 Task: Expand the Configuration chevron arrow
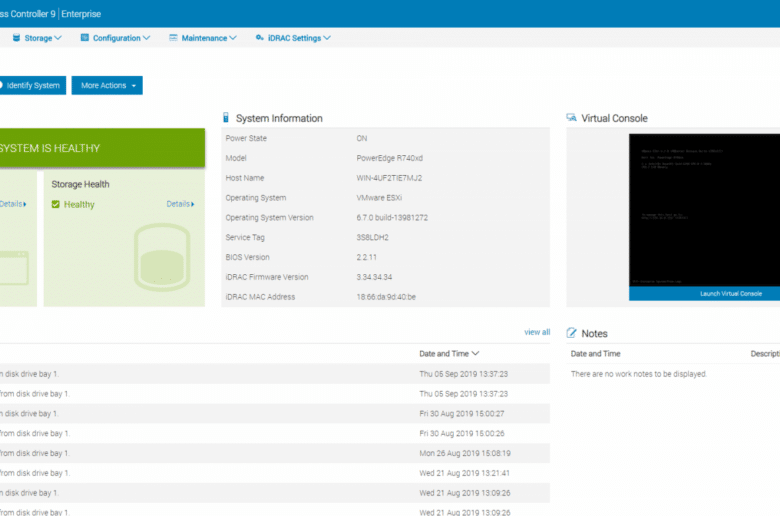146,38
